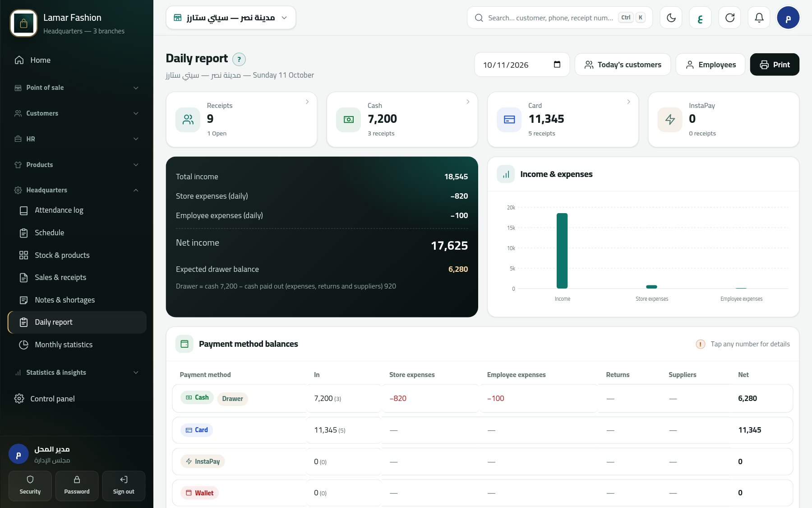The width and height of the screenshot is (812, 508).
Task: Expand Customers menu
Action: tap(77, 113)
